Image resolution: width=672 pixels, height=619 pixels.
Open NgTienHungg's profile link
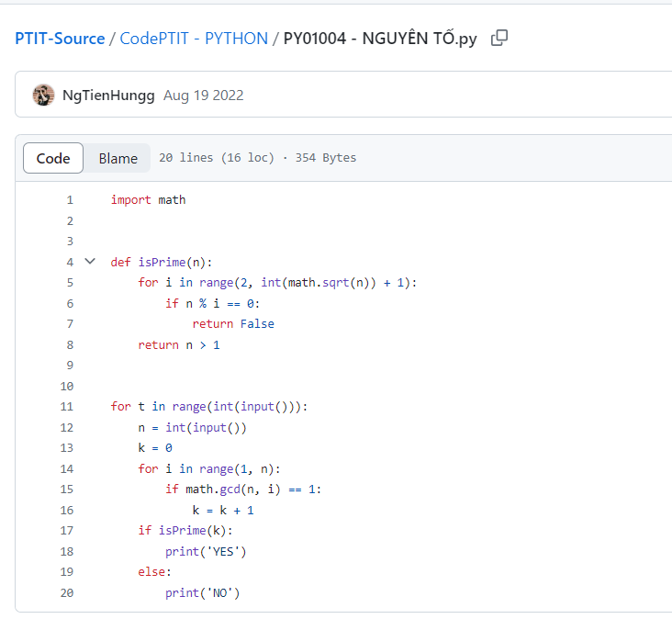coord(108,96)
